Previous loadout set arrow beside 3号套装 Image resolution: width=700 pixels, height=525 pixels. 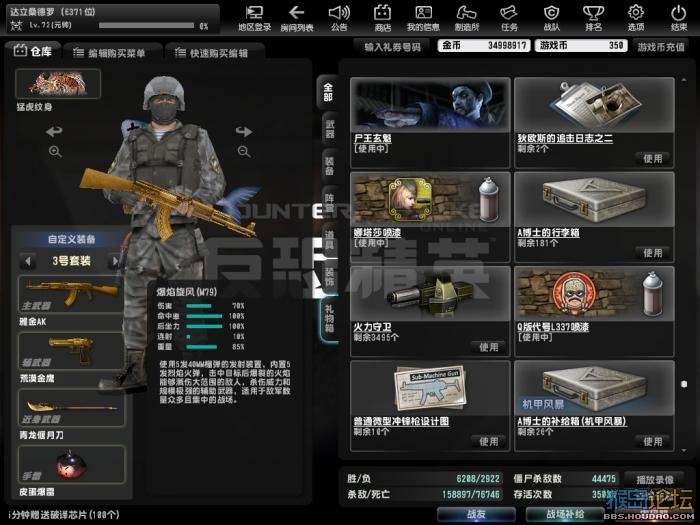28,261
